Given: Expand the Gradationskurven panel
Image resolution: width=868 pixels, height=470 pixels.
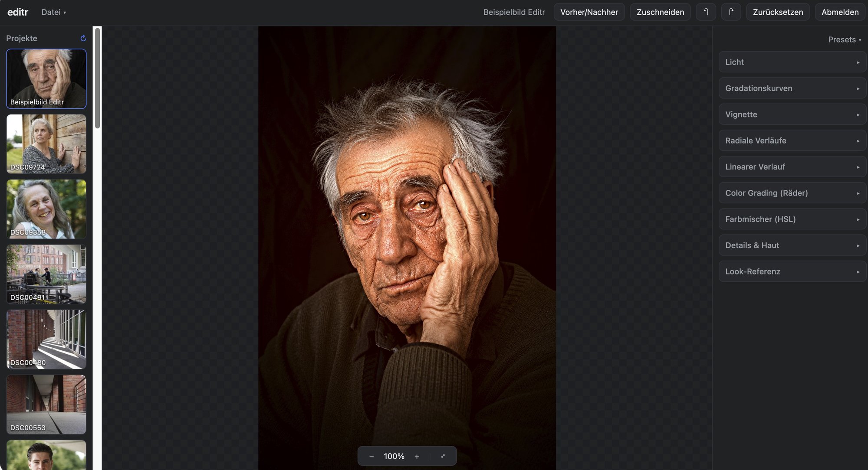Looking at the screenshot, I should (792, 88).
